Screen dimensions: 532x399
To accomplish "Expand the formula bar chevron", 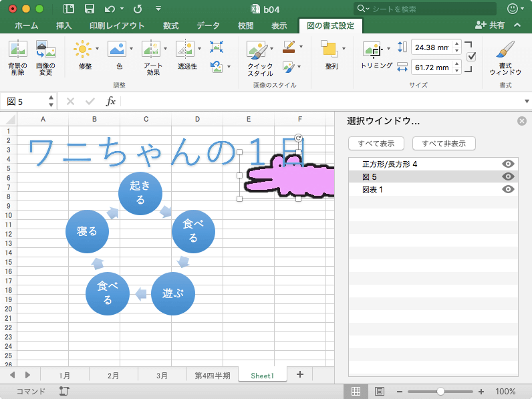I will [527, 101].
